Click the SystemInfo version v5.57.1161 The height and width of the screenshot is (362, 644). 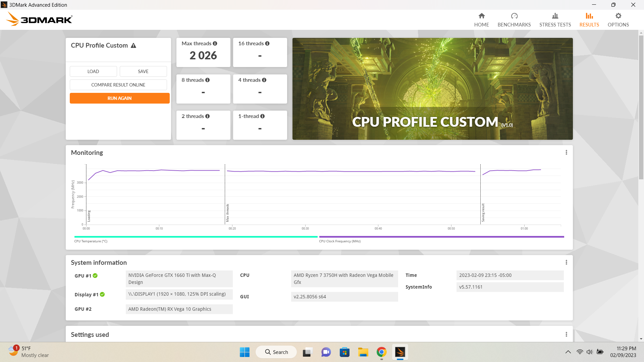[510, 287]
